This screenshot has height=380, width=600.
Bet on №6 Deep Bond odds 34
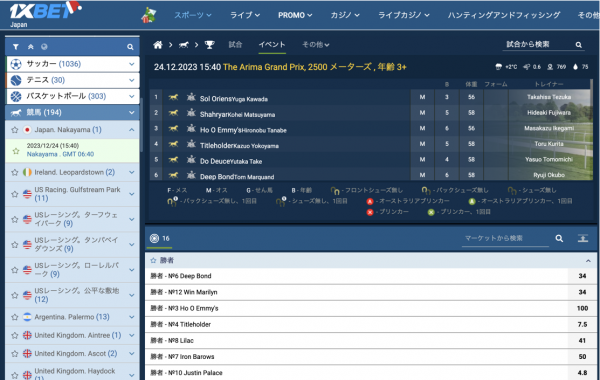point(582,276)
